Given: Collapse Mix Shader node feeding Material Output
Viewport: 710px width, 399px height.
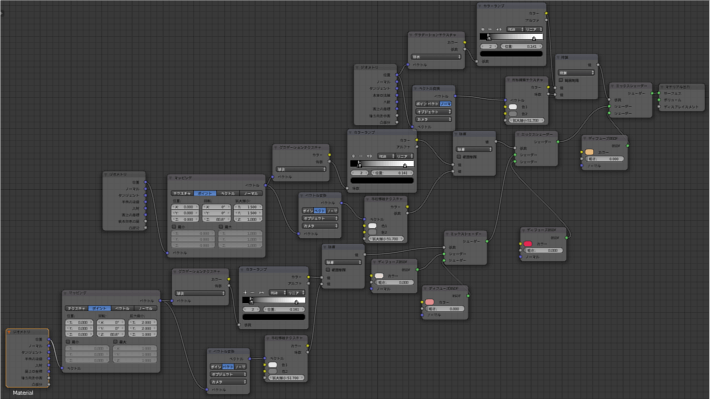Looking at the screenshot, I should (613, 86).
